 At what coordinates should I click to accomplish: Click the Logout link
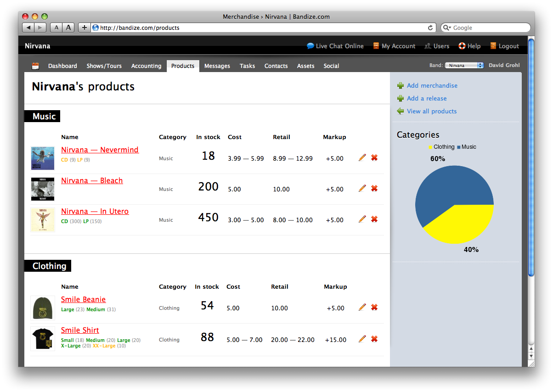pyautogui.click(x=508, y=46)
